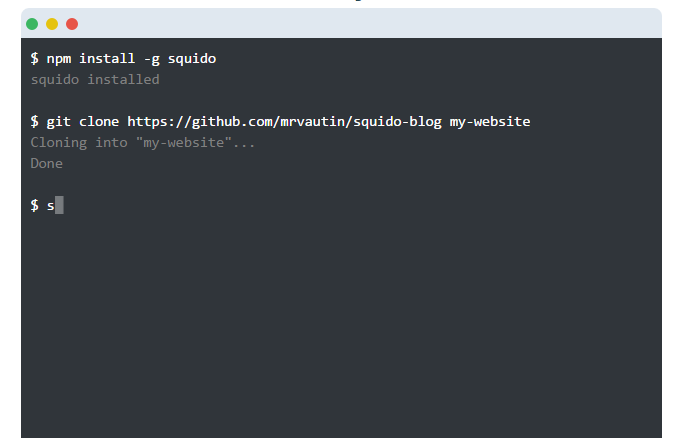
Task: Click the 'my-website' argument in git command
Action: 490,121
